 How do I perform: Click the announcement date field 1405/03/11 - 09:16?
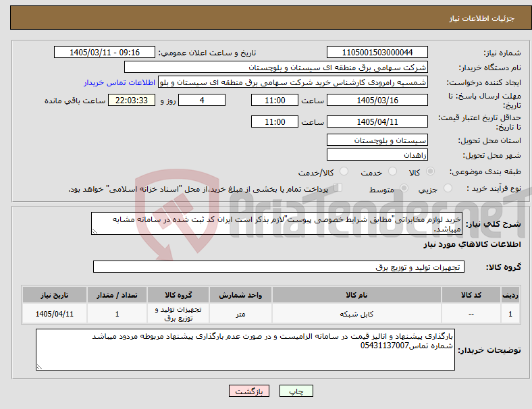pyautogui.click(x=105, y=53)
